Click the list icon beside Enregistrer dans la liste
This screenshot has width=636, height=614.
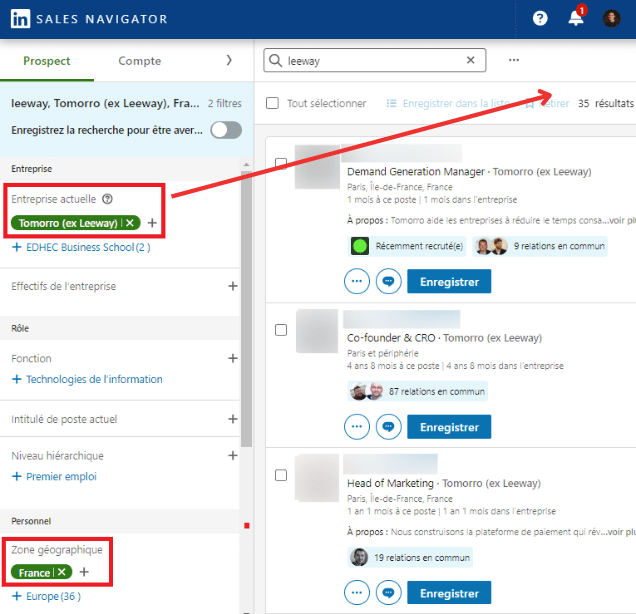click(391, 103)
